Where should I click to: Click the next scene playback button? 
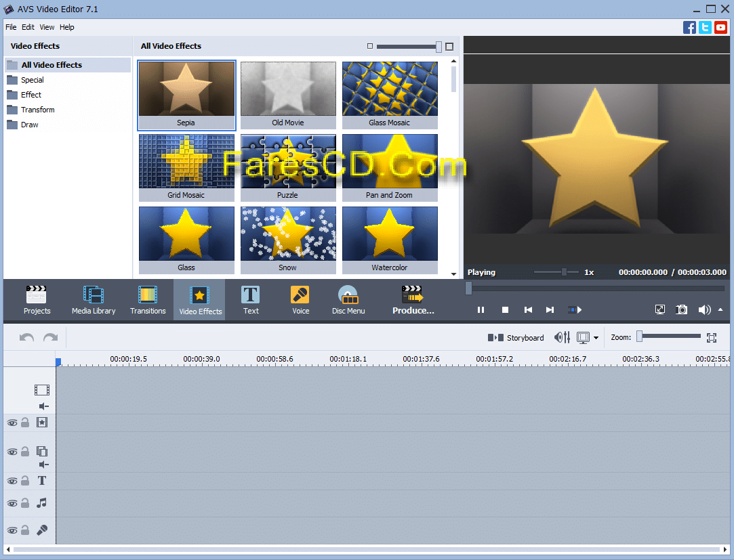tap(575, 309)
